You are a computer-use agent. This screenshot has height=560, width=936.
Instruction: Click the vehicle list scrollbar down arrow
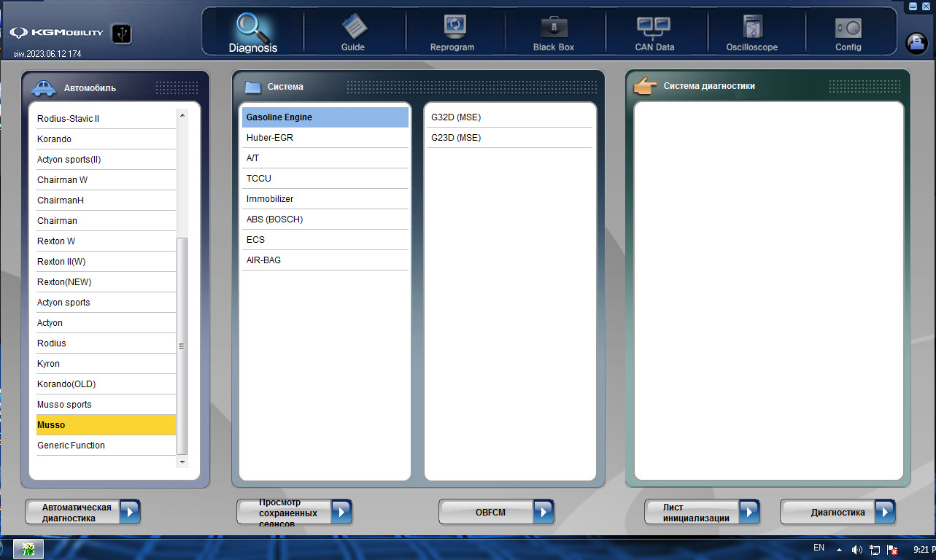coord(182,462)
